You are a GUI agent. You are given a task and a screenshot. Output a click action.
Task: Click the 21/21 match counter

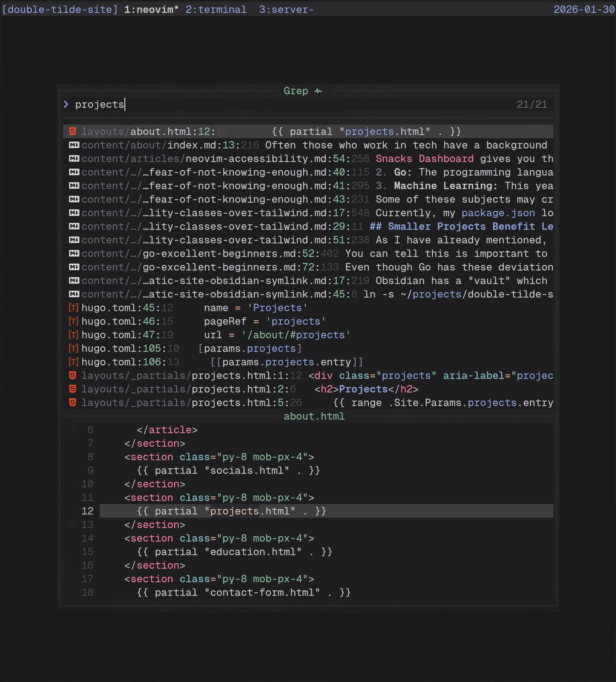click(x=532, y=104)
